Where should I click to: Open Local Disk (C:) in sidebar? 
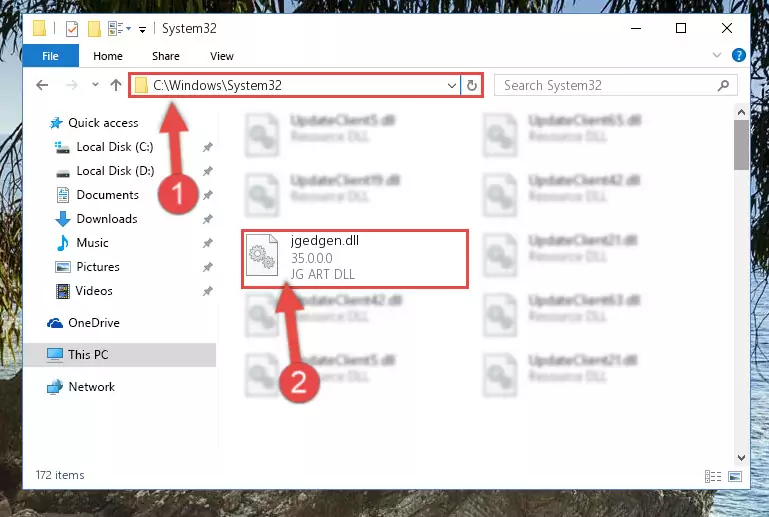(115, 147)
